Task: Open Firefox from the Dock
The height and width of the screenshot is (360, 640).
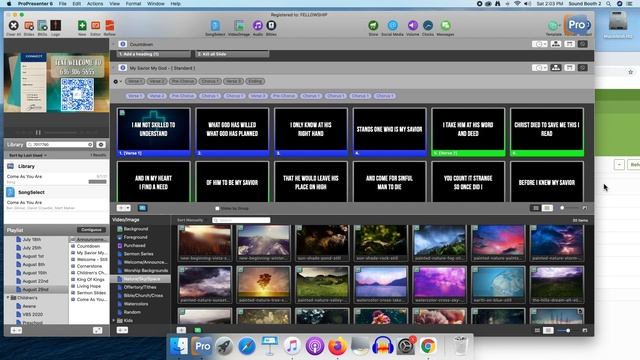Action: click(x=337, y=346)
